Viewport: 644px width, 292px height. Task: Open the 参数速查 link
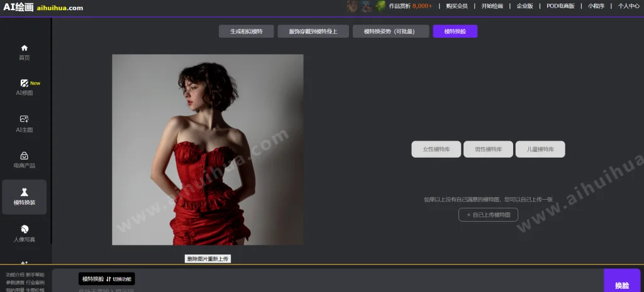pyautogui.click(x=15, y=283)
